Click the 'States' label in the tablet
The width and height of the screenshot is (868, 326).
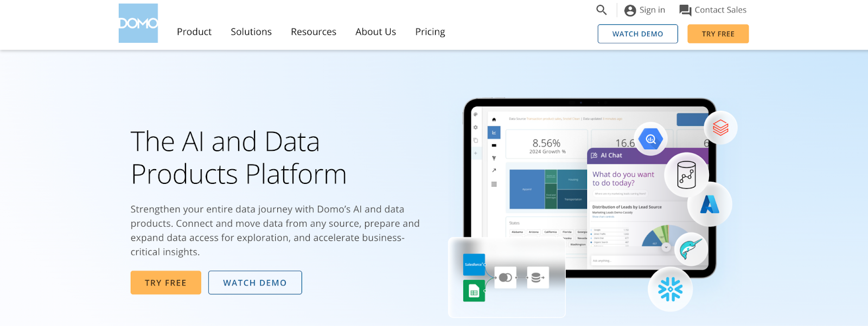[514, 223]
